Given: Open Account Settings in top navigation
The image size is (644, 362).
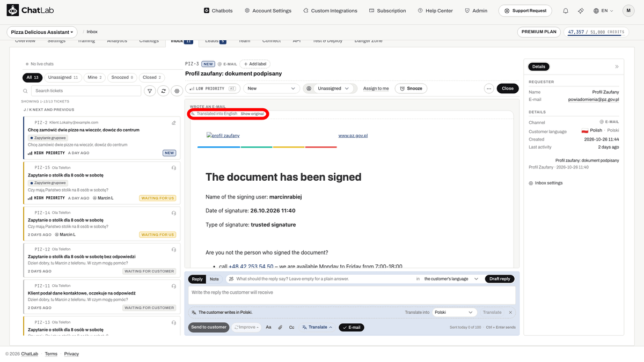Looking at the screenshot, I should (x=268, y=11).
